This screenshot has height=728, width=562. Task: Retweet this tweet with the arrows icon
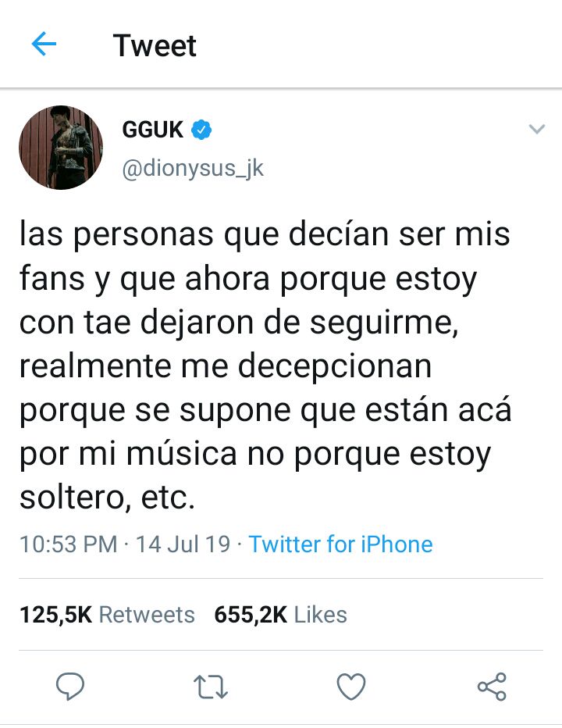(x=210, y=687)
